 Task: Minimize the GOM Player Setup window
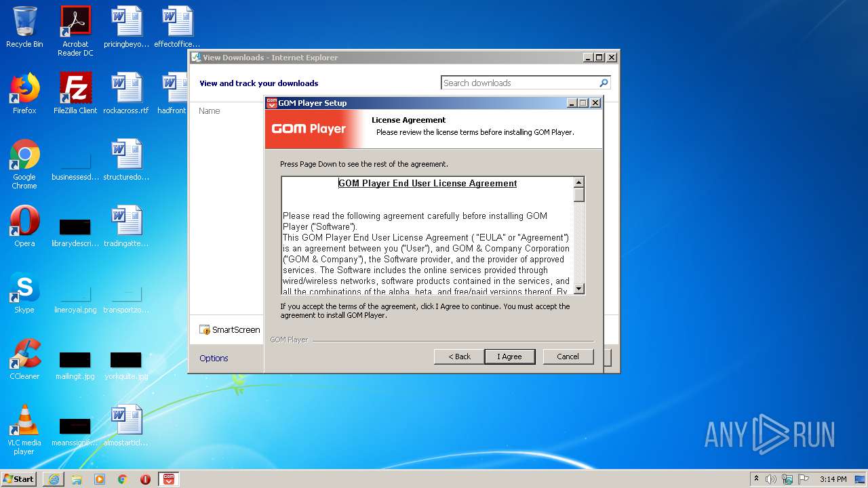point(572,103)
